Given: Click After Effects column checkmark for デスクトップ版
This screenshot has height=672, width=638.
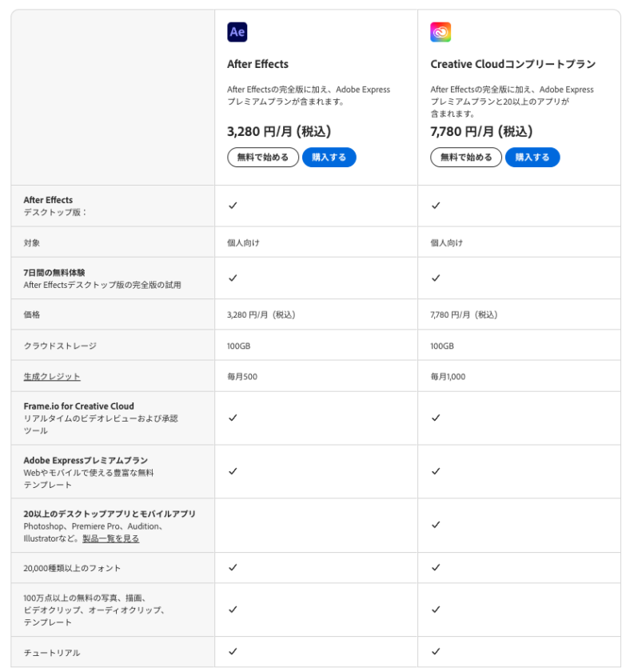Looking at the screenshot, I should pos(233,206).
